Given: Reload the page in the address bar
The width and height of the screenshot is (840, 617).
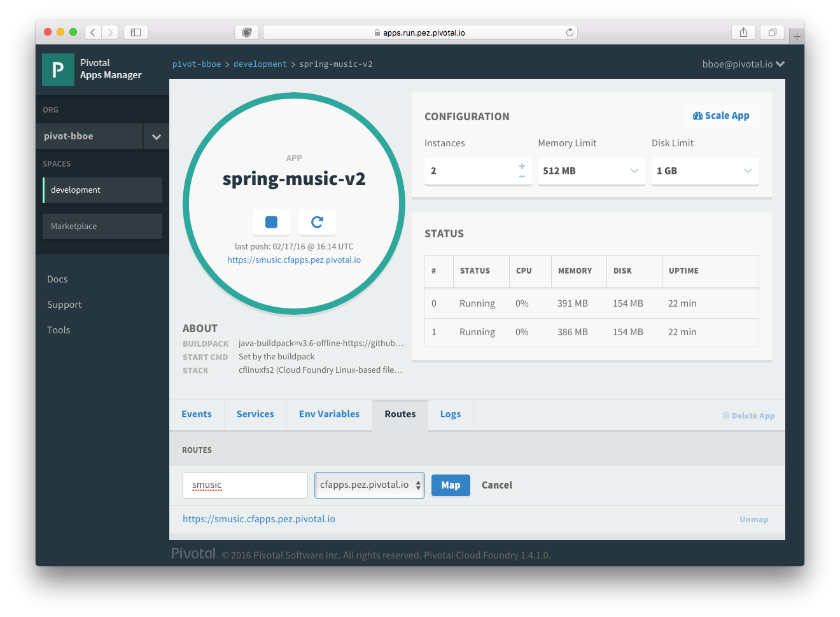Looking at the screenshot, I should click(x=570, y=32).
